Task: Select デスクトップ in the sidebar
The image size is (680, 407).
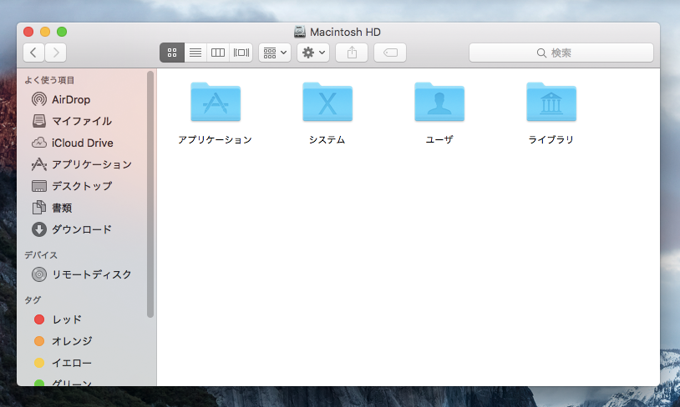Action: coord(82,186)
